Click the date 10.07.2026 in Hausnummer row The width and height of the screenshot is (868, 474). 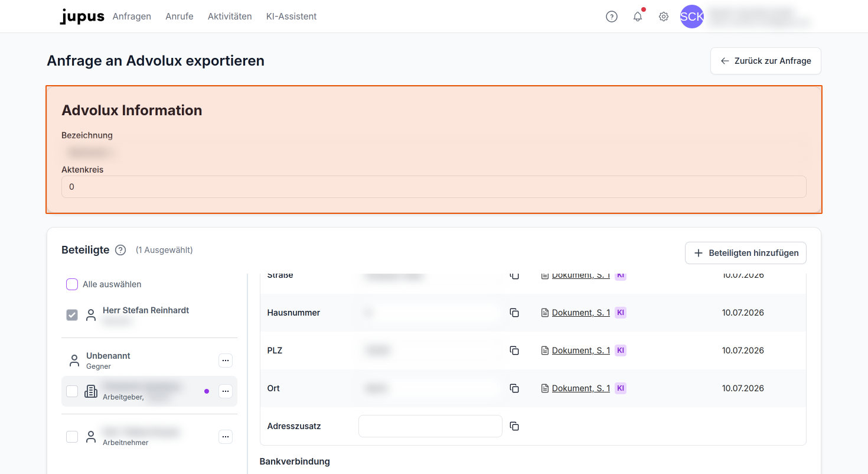(x=743, y=313)
